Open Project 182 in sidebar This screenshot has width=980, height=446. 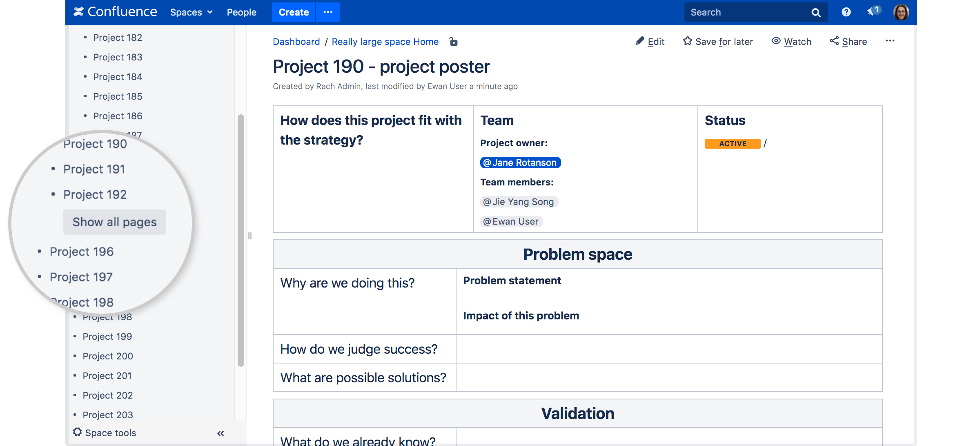118,38
